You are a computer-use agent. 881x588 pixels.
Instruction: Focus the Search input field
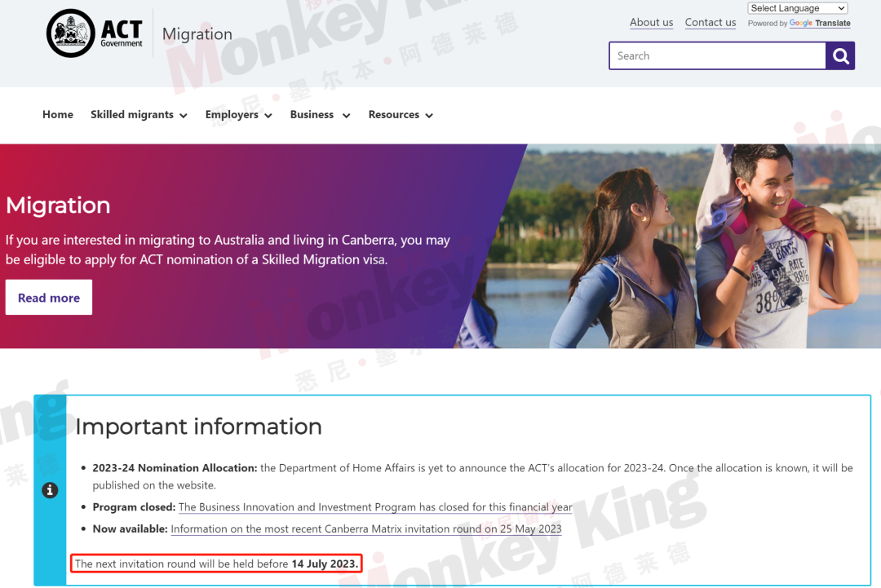718,55
